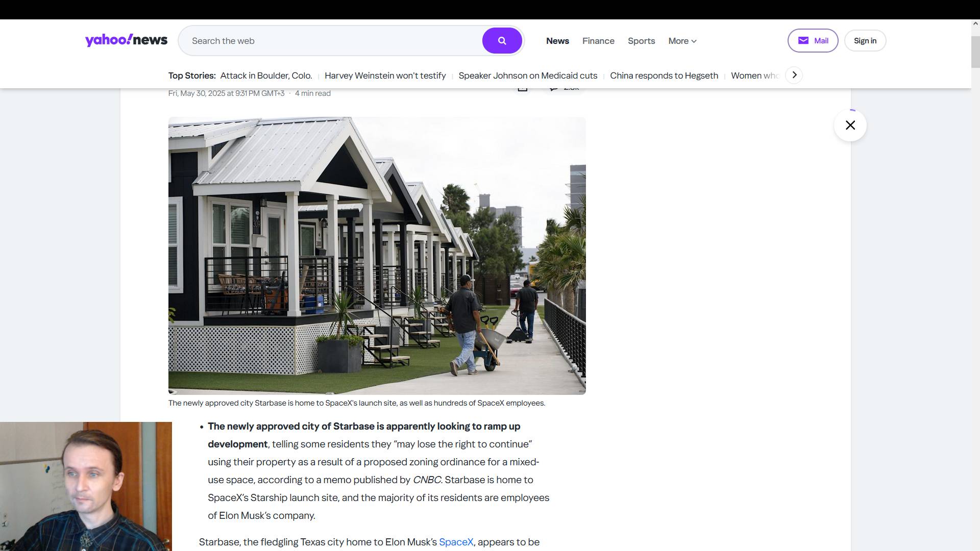Click the purple search magnifier button

502,41
